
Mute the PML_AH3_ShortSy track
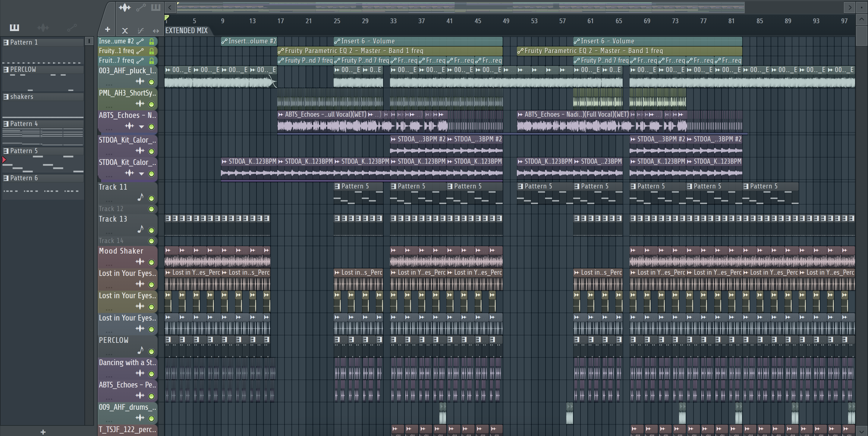[152, 104]
